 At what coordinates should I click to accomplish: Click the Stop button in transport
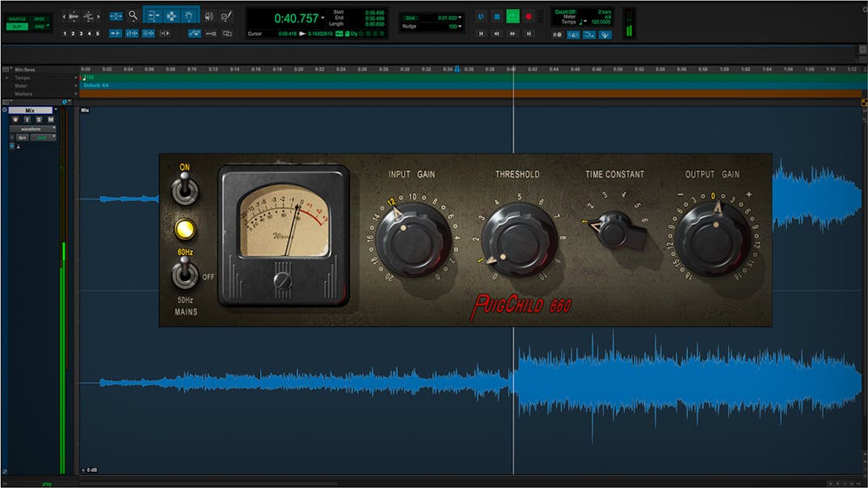[x=495, y=15]
